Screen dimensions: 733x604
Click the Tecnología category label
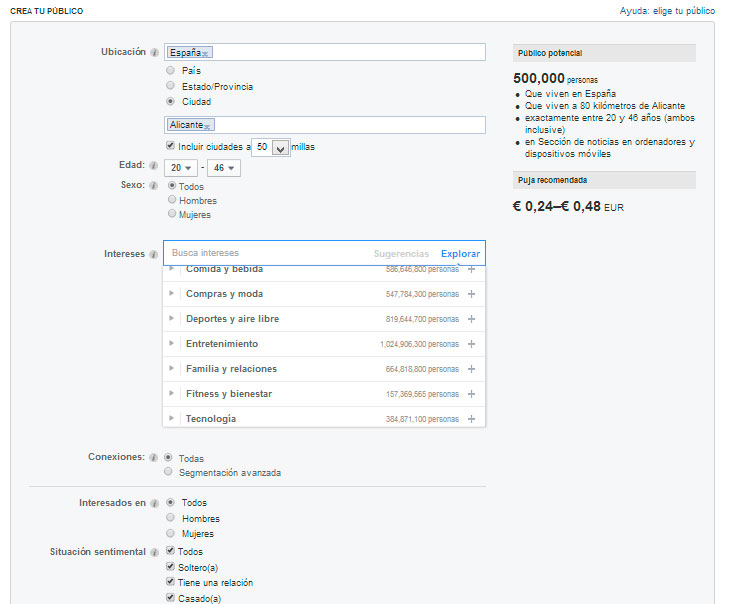pos(211,419)
